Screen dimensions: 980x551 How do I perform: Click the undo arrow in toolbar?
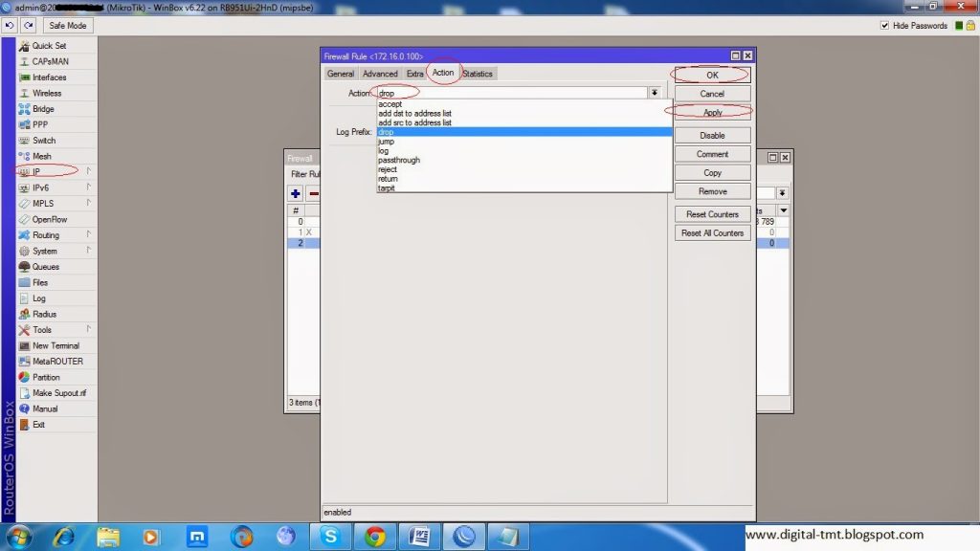click(10, 26)
